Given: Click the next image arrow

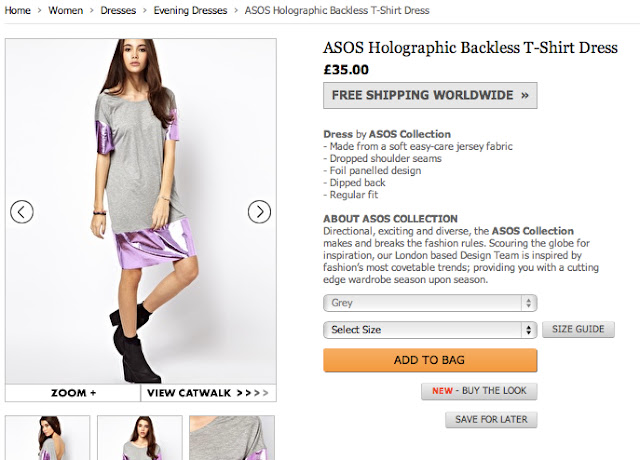Looking at the screenshot, I should click(x=259, y=211).
